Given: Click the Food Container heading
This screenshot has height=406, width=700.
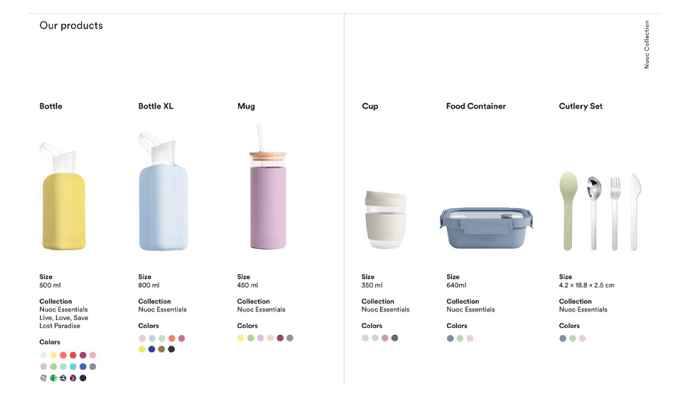Looking at the screenshot, I should 476,106.
